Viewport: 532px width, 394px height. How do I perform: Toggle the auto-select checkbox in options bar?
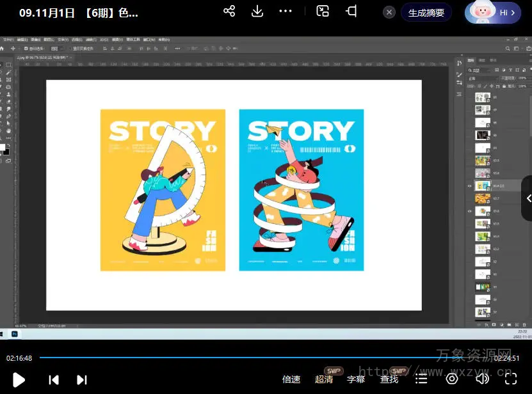coord(26,48)
